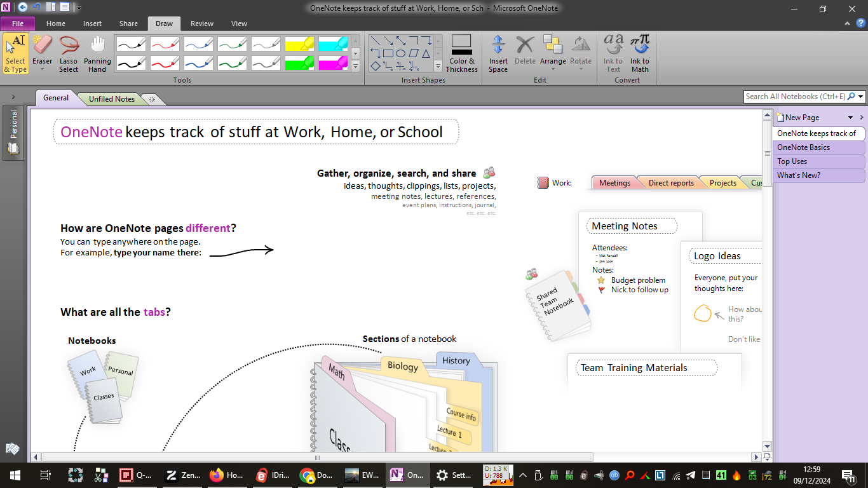Open the What's New? page
The height and width of the screenshot is (488, 868).
pyautogui.click(x=818, y=175)
